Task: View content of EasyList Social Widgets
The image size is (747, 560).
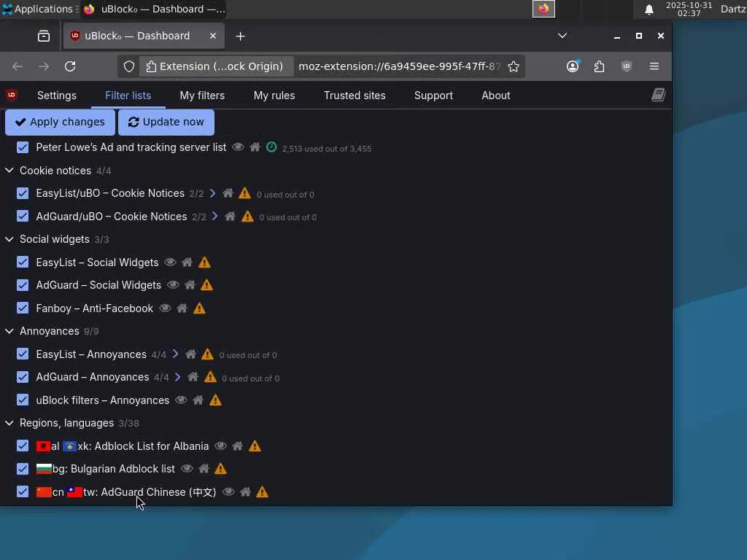Action: point(170,262)
